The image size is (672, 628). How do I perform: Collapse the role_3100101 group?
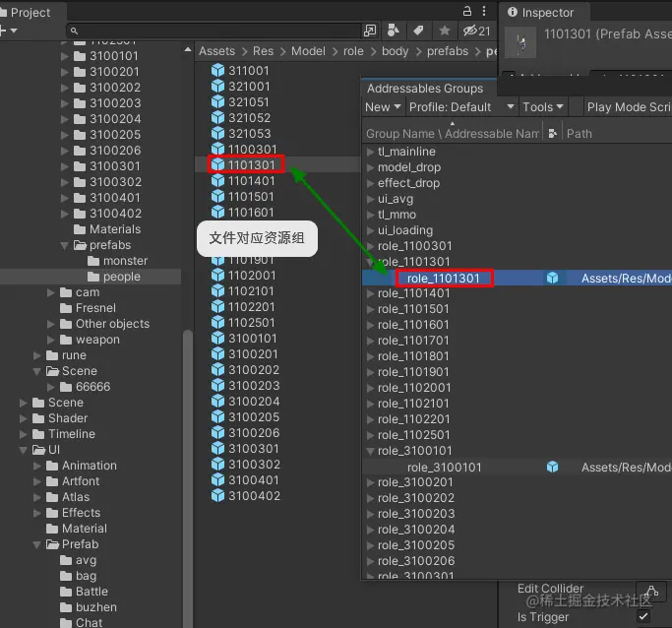tap(370, 451)
